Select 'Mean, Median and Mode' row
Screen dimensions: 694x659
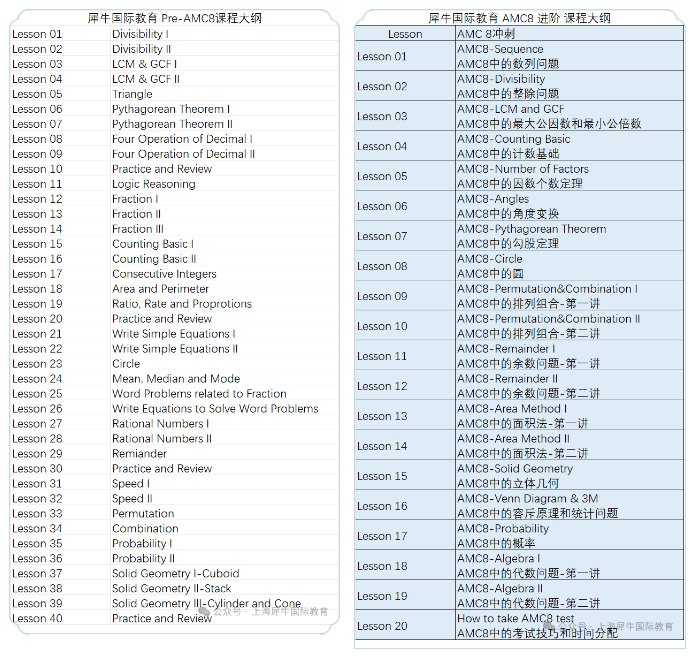click(x=175, y=379)
